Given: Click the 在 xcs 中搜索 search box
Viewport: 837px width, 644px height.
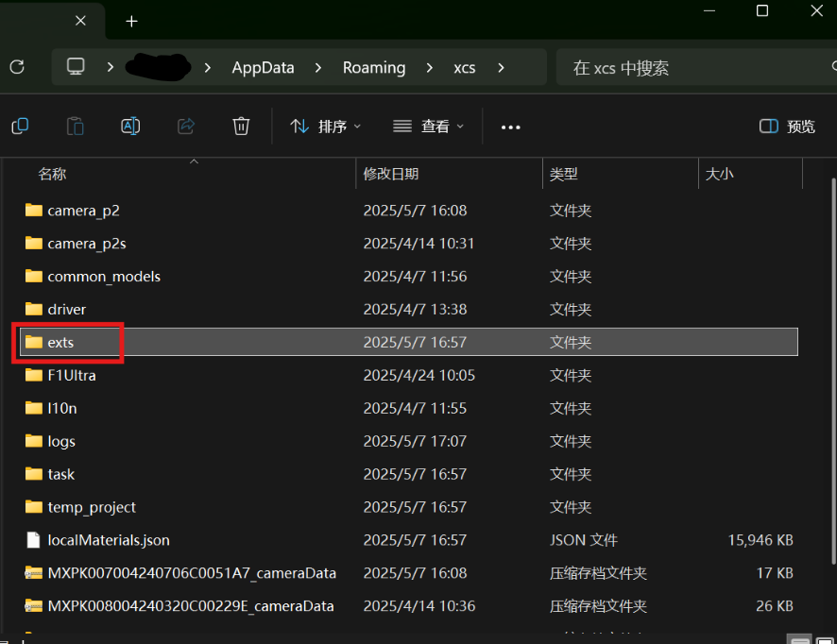Looking at the screenshot, I should (x=694, y=68).
